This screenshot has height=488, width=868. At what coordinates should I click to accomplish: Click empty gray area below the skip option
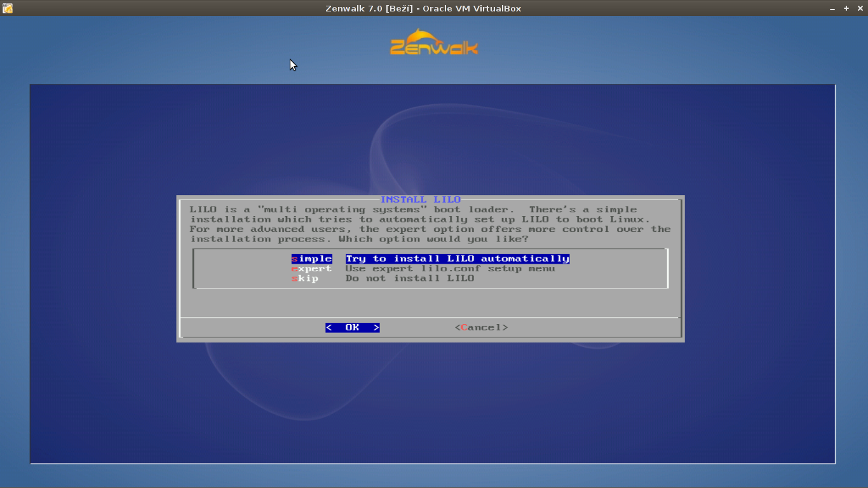[430, 302]
